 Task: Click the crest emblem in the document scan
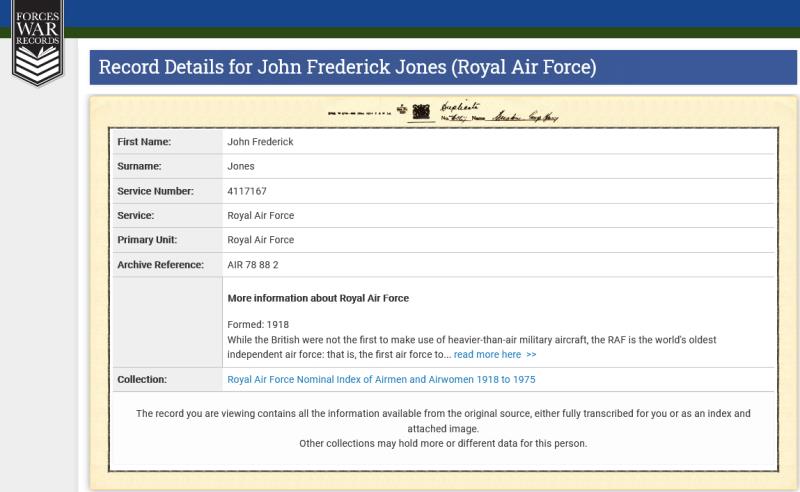pyautogui.click(x=421, y=109)
